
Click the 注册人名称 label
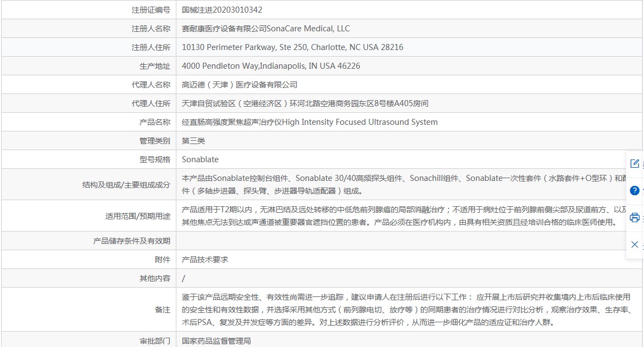pos(151,29)
